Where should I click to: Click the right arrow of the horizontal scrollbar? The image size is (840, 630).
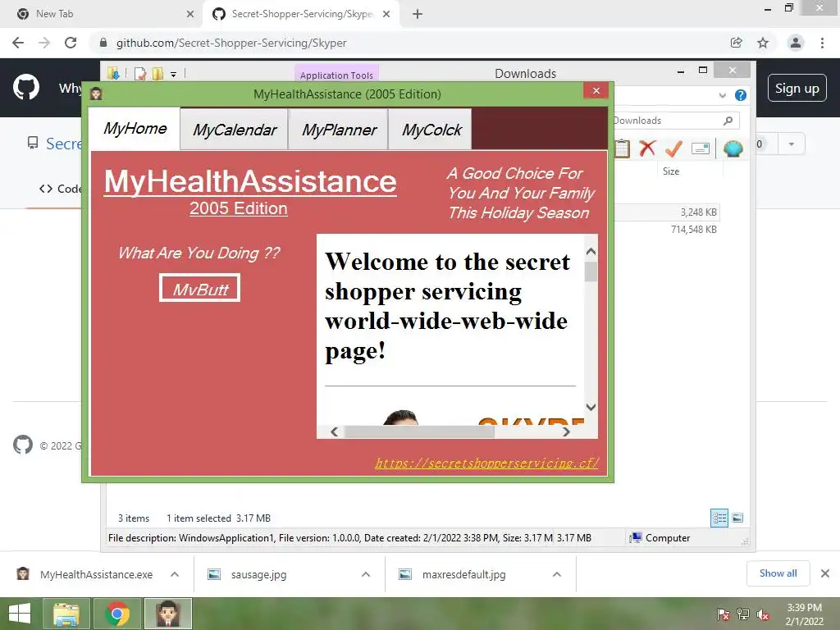(x=566, y=431)
